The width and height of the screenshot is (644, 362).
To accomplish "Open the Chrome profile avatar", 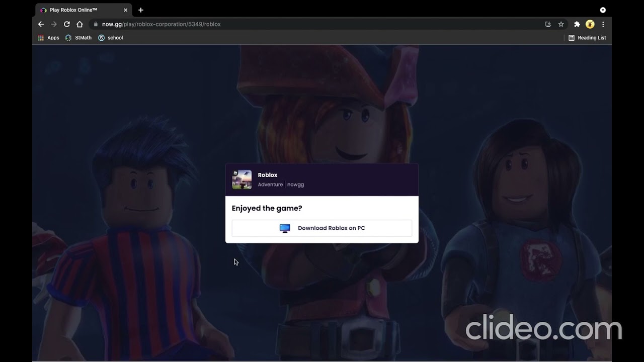I will tap(590, 24).
